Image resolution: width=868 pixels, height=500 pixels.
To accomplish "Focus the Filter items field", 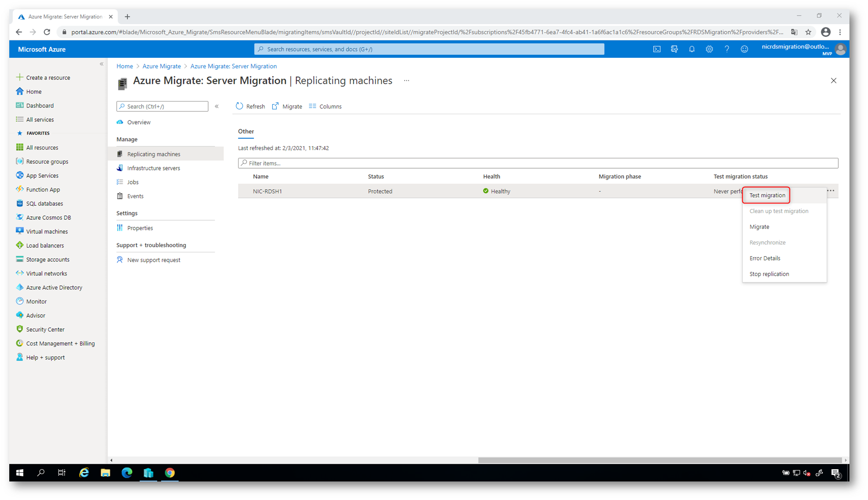I will [x=538, y=163].
